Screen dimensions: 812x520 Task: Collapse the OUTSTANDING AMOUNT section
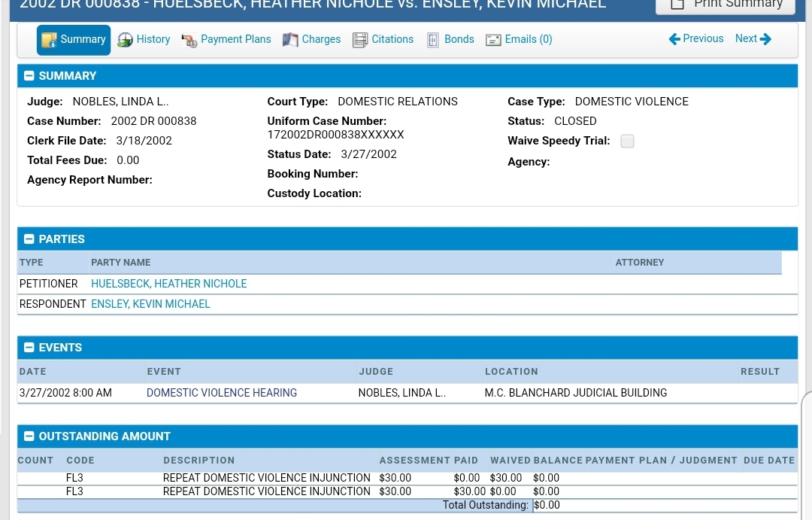pos(29,436)
